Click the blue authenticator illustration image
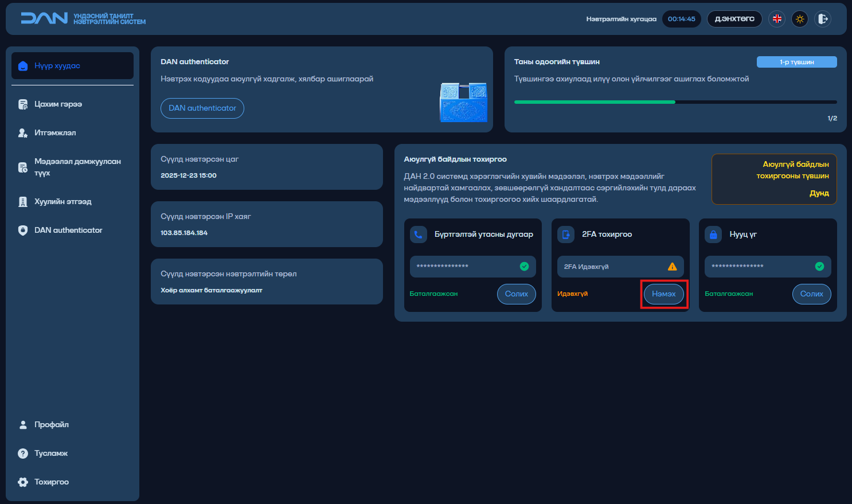Viewport: 852px width, 504px height. (x=463, y=102)
